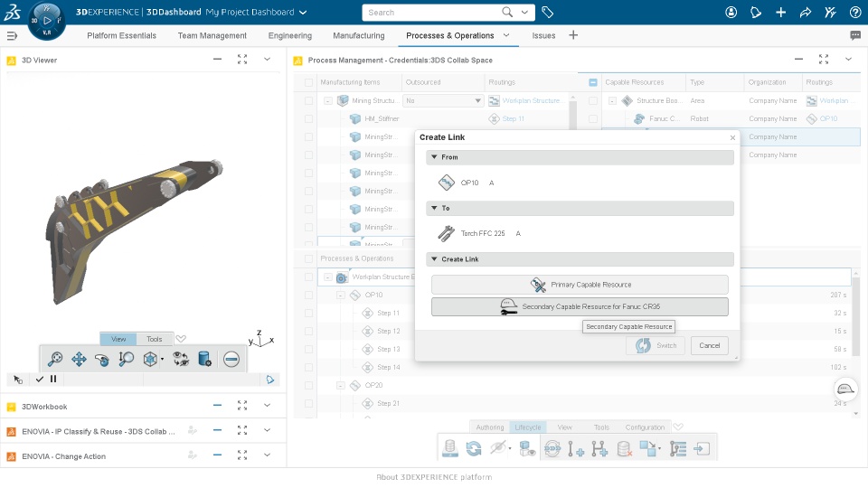Collapse the To section
The image size is (868, 488).
click(x=435, y=208)
